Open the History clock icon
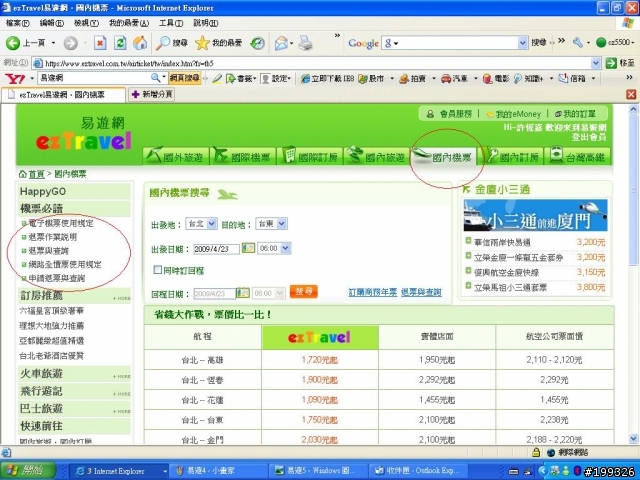Screen dimensions: 640x480 coord(258,43)
